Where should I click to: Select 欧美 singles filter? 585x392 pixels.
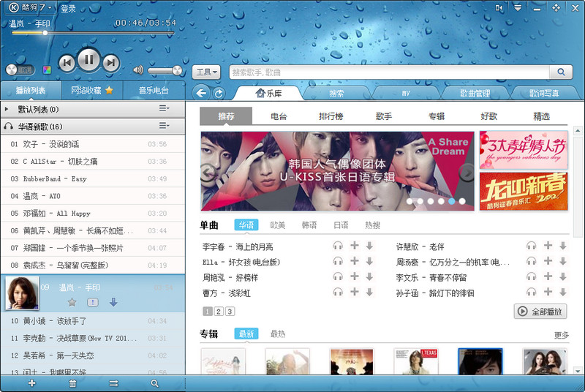point(278,225)
